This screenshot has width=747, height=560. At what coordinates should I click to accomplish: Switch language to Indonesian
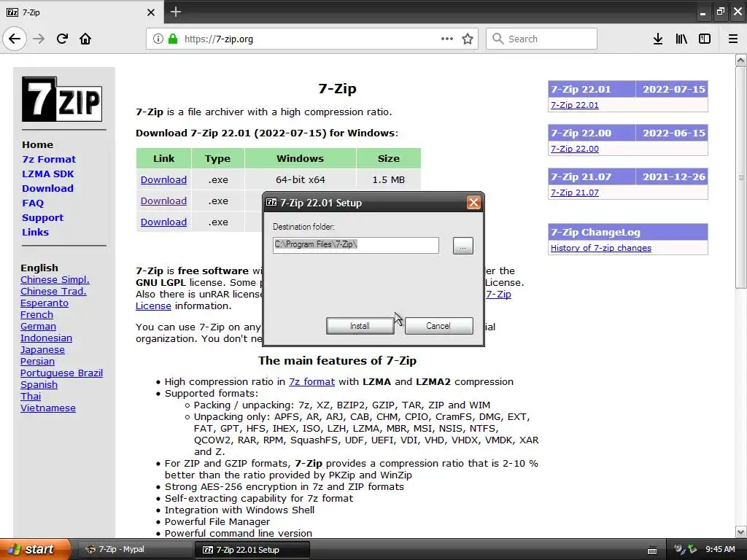(46, 338)
